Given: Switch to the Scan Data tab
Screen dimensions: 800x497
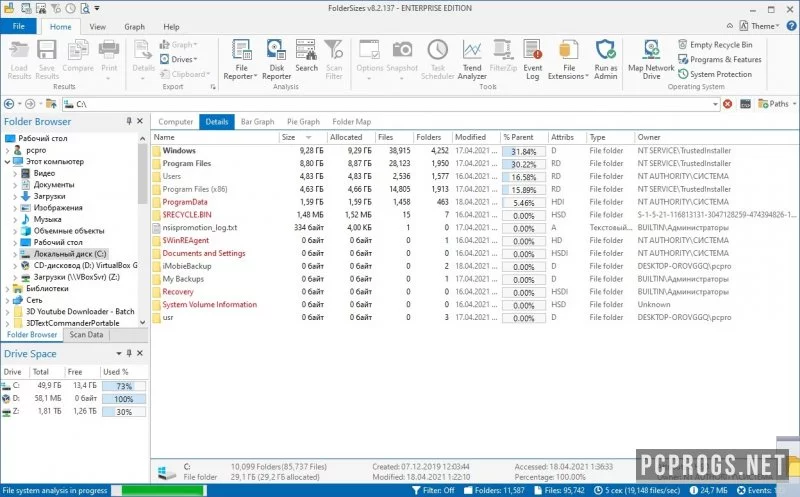Looking at the screenshot, I should tap(86, 335).
